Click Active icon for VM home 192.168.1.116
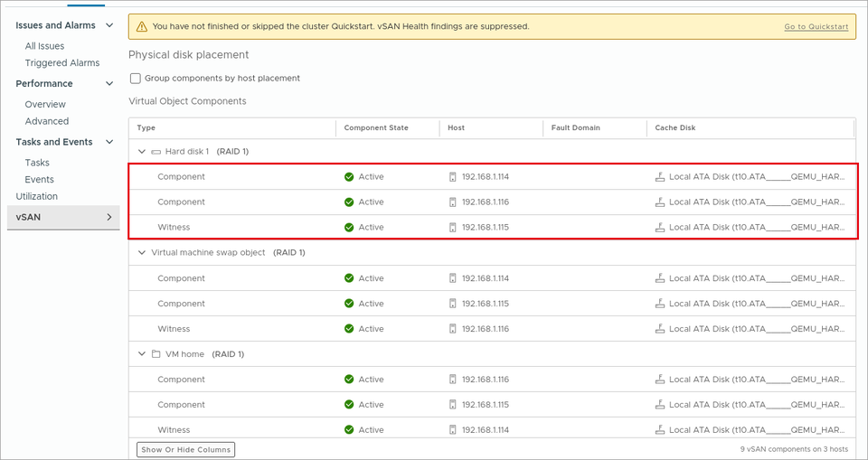Screen dimensions: 868x460 coord(349,380)
